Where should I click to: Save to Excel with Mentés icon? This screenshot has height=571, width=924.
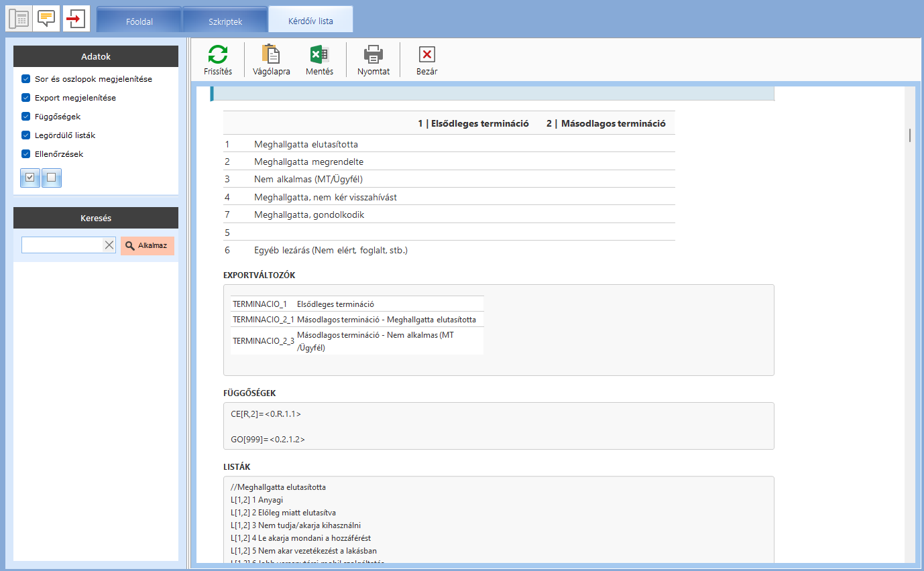[x=319, y=55]
